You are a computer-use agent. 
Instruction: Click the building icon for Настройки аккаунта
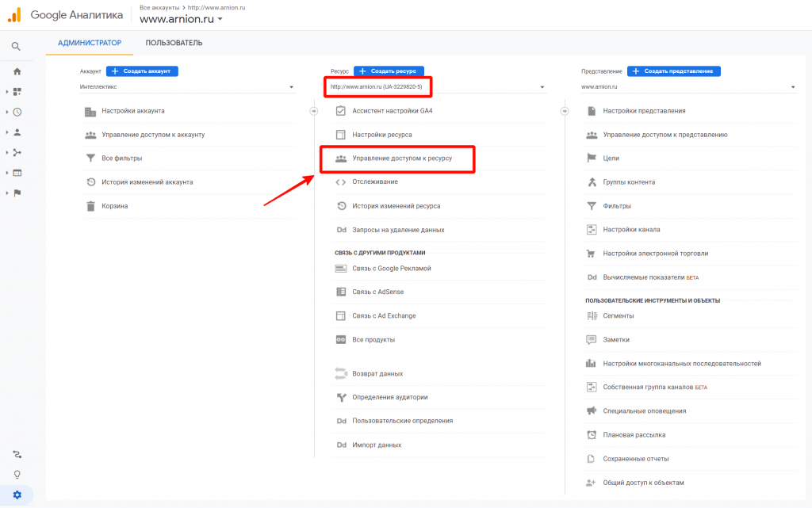tap(90, 111)
